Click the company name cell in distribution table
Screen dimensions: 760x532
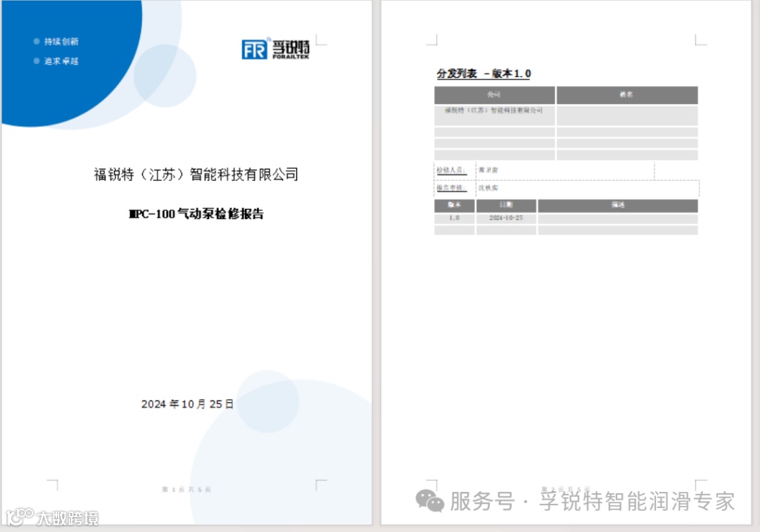pyautogui.click(x=495, y=116)
